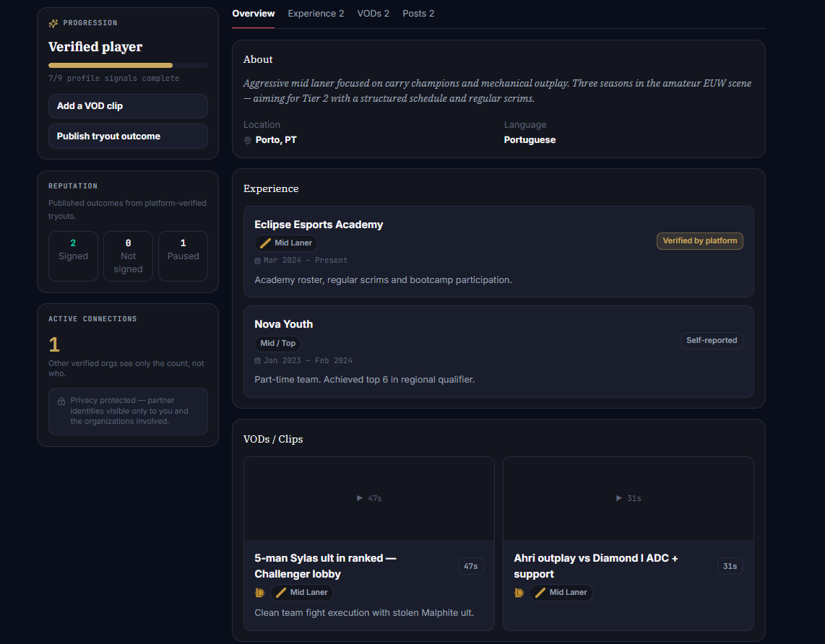This screenshot has height=644, width=825.
Task: Click the League game icon under Ahri outplay clip
Action: 519,593
